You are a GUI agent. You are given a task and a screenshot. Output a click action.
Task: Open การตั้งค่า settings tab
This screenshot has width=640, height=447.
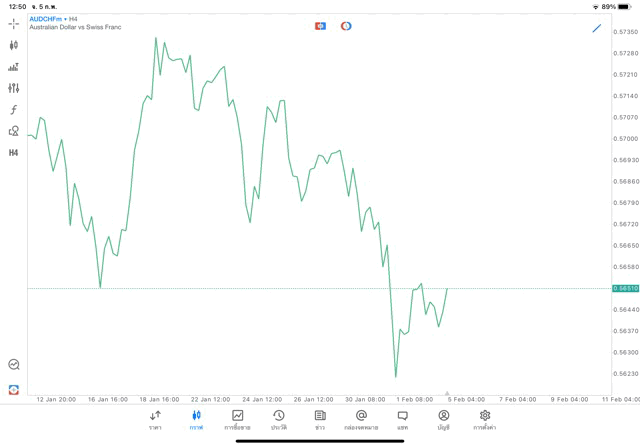pyautogui.click(x=485, y=420)
